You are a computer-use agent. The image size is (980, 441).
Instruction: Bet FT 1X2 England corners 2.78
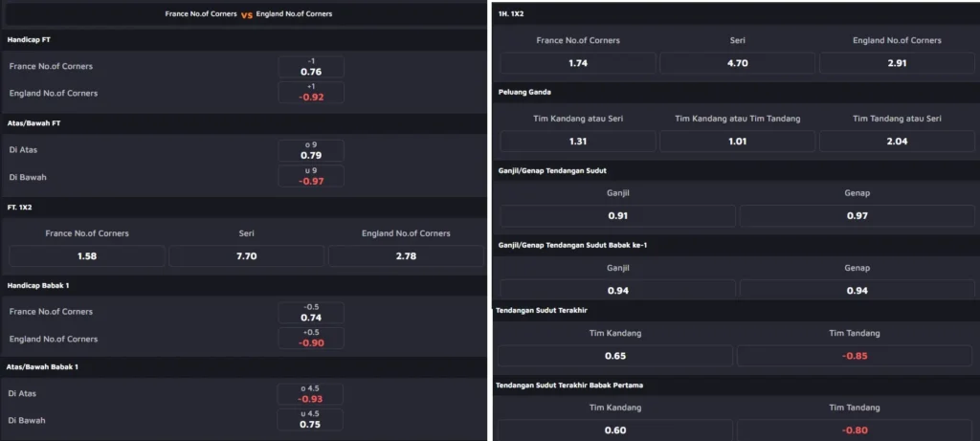[x=406, y=256]
